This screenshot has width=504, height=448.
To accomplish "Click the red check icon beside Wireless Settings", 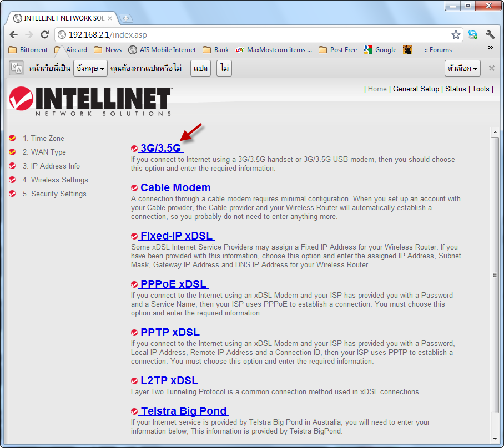I will (x=12, y=180).
